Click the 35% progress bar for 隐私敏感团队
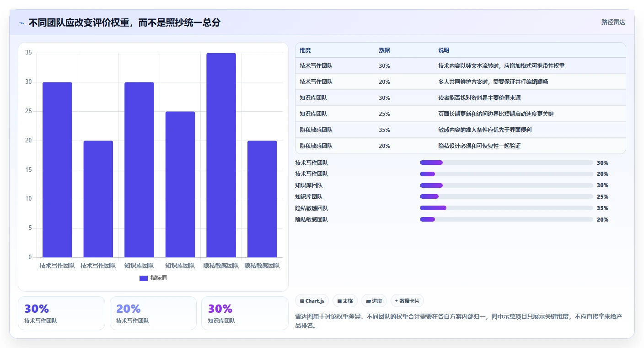This screenshot has width=644, height=348. coord(506,208)
